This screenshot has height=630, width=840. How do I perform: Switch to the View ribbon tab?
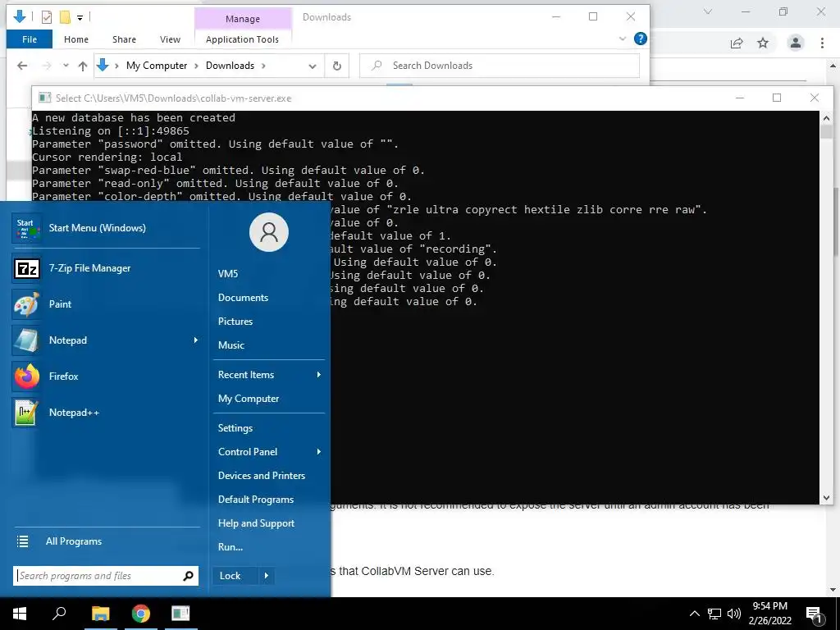[170, 39]
